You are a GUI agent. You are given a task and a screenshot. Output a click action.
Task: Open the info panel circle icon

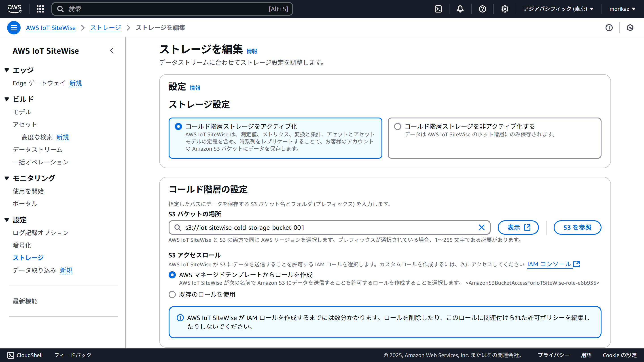coord(609,28)
